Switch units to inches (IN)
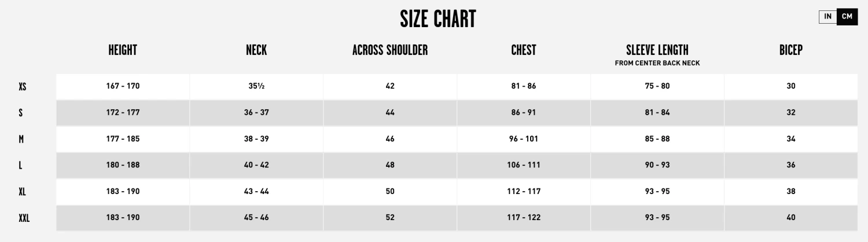868x242 pixels. [x=828, y=17]
